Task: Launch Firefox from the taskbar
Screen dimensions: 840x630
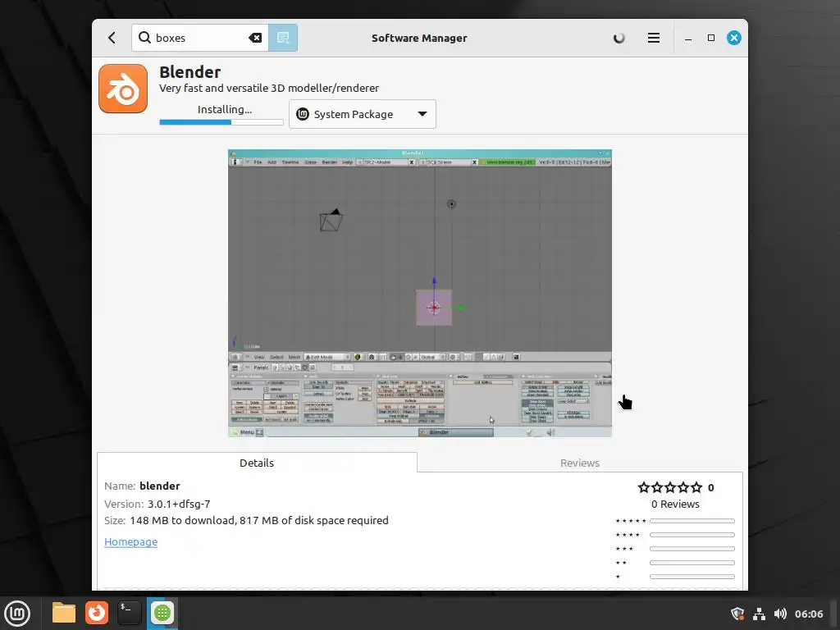Action: [x=97, y=613]
